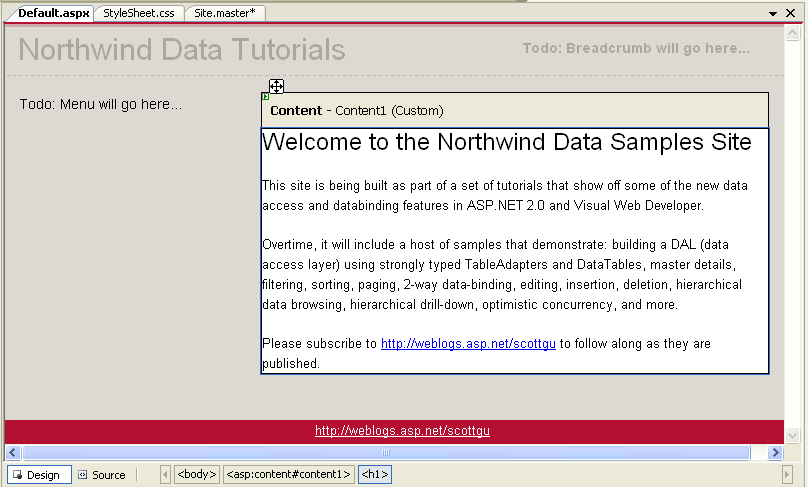
Task: Switch to Design view
Action: [39, 475]
